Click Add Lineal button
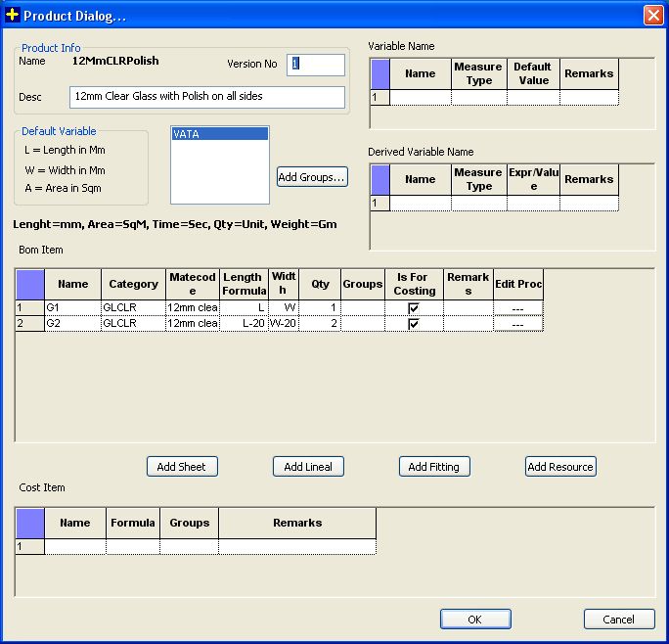The height and width of the screenshot is (644, 669). tap(308, 467)
